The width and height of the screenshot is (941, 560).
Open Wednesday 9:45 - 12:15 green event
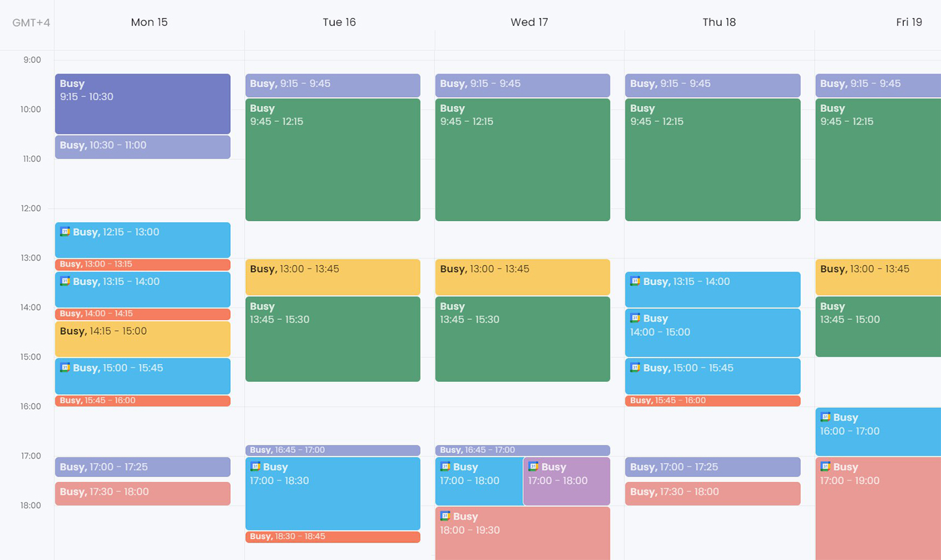click(523, 160)
